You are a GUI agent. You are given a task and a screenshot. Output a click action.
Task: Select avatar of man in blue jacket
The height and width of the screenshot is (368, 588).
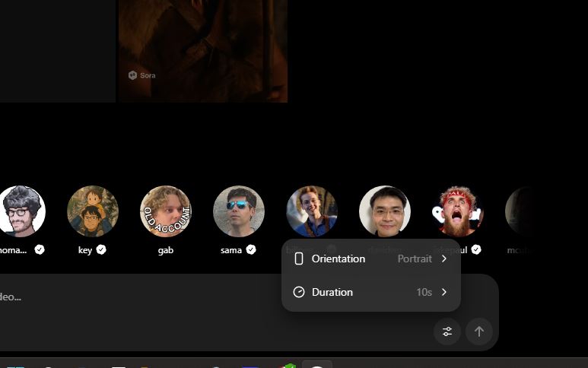tap(312, 211)
